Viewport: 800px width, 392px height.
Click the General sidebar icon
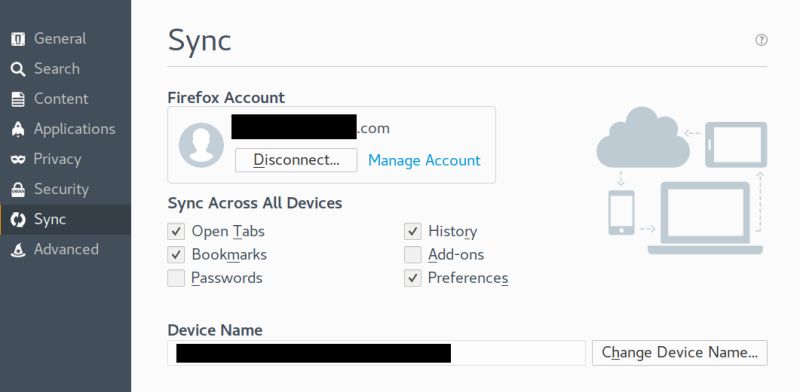coord(18,39)
